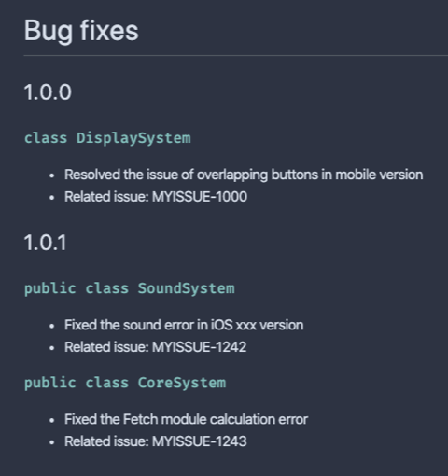Click the word 'public' before class SoundSystem
Viewport: 448px width, 476px height.
pyautogui.click(x=50, y=288)
